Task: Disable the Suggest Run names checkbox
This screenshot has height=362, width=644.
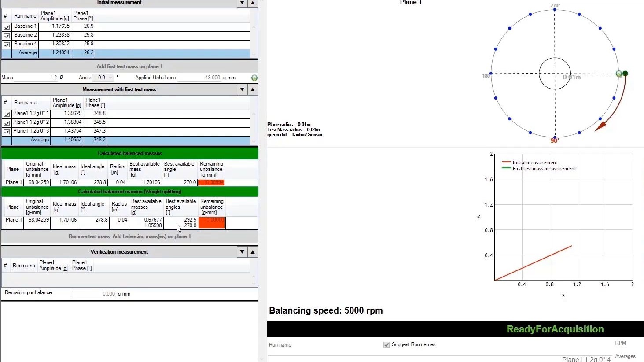Action: point(386,345)
